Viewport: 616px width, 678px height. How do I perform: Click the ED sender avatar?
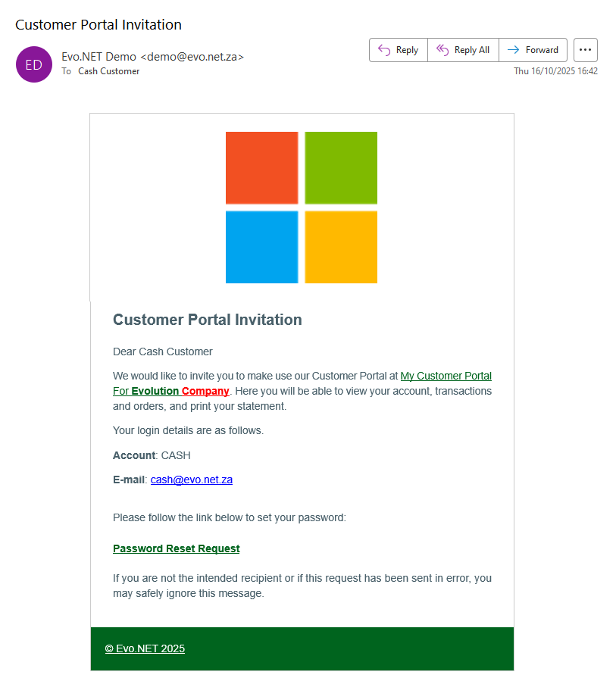coord(34,64)
